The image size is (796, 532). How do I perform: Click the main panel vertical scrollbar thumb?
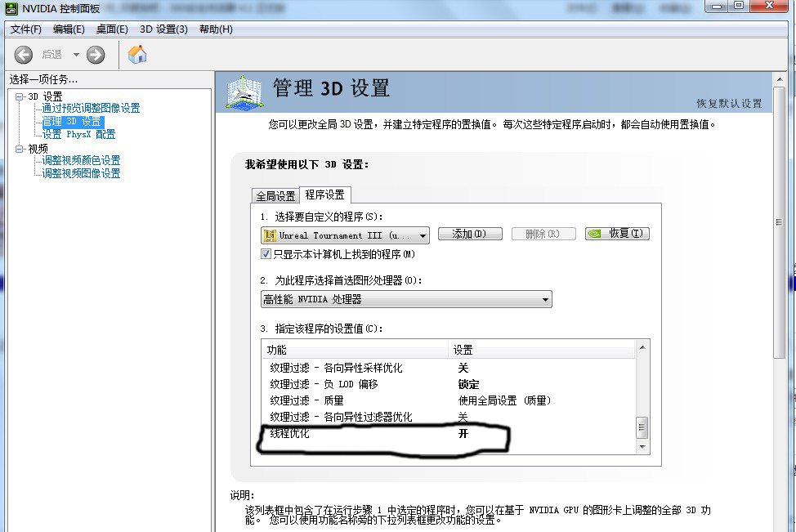(780, 223)
